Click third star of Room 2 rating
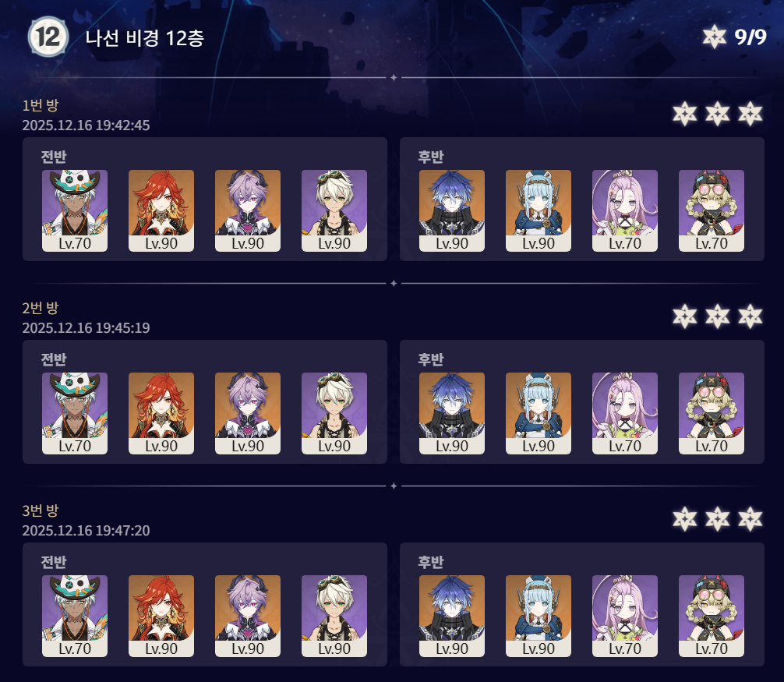 (750, 316)
